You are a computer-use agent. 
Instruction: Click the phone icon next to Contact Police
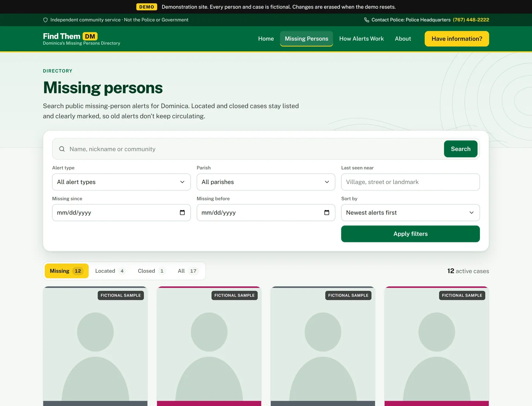(x=366, y=20)
